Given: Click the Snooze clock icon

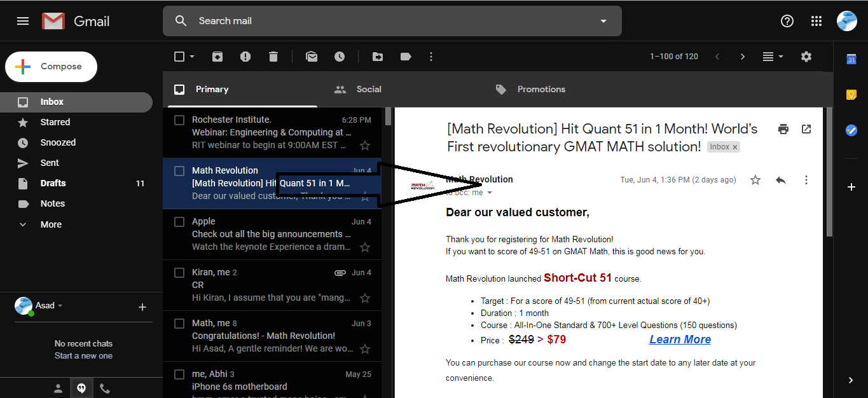Looking at the screenshot, I should 340,57.
